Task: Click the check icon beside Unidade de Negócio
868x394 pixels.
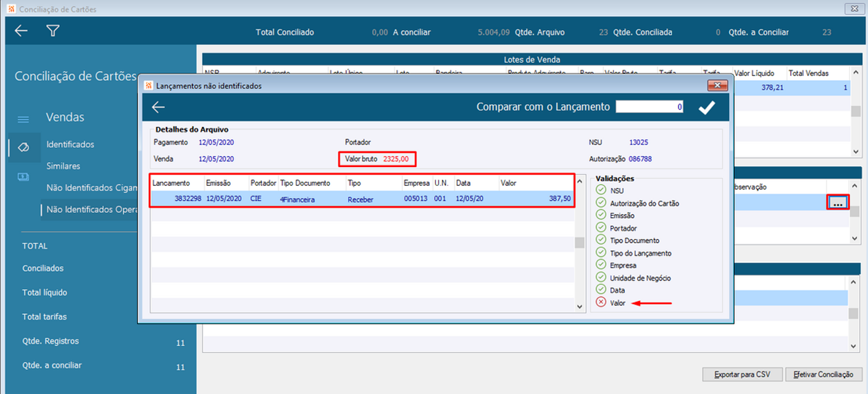Action: click(601, 277)
